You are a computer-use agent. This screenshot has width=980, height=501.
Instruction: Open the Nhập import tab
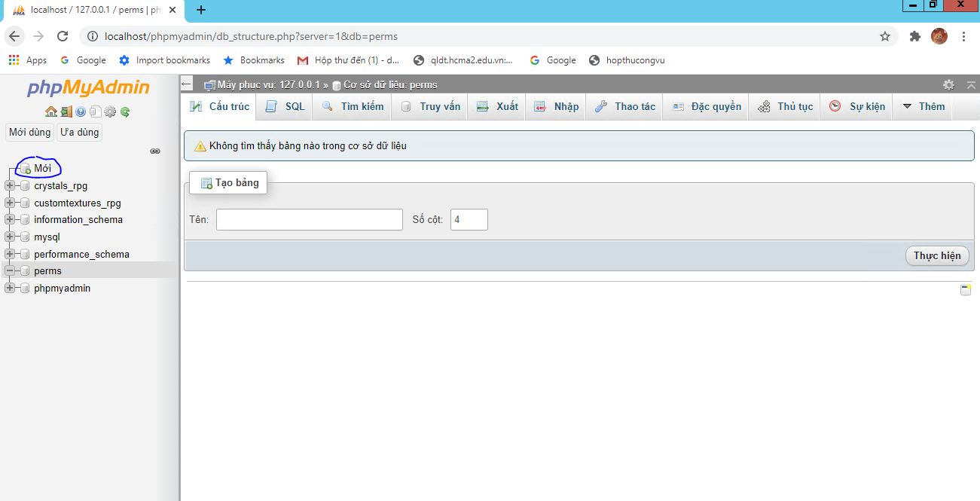[557, 106]
